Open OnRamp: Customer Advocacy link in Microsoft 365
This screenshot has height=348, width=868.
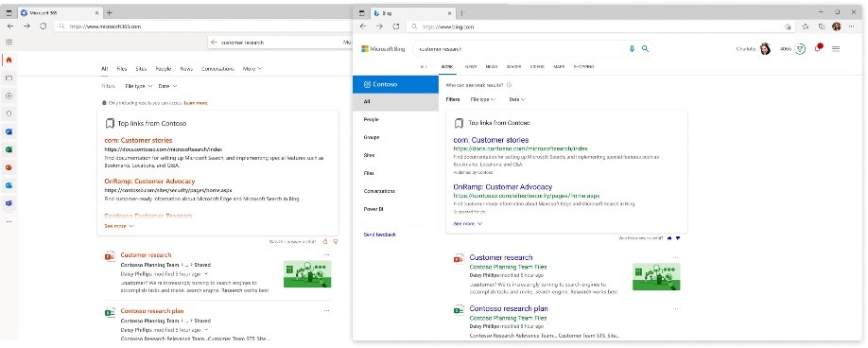pos(149,181)
